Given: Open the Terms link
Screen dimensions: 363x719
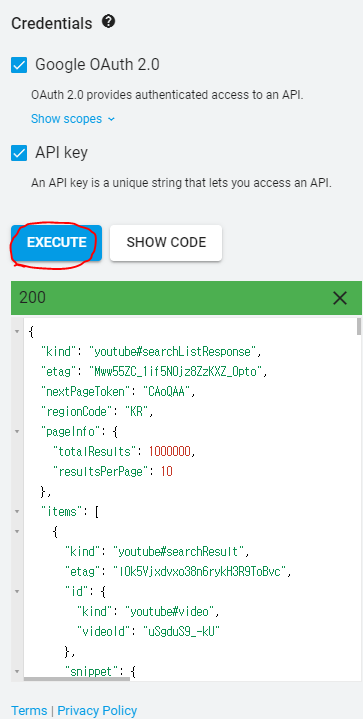Looking at the screenshot, I should pos(29,710).
